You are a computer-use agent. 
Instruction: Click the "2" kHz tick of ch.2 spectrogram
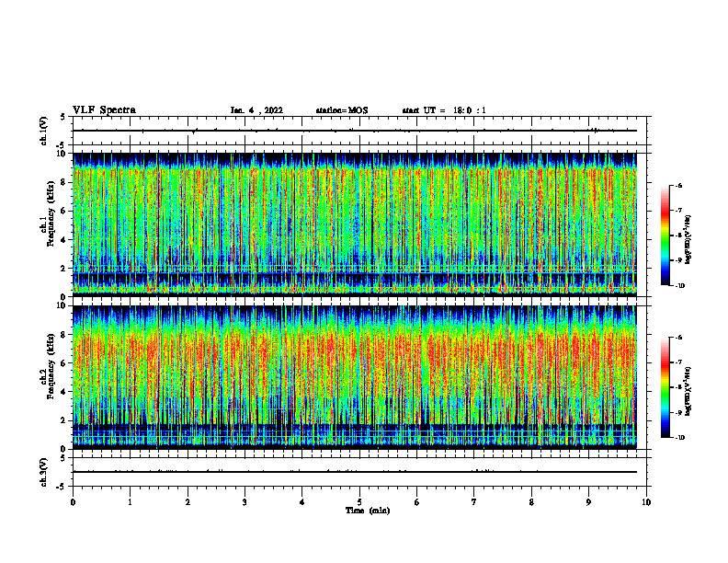pyautogui.click(x=64, y=420)
